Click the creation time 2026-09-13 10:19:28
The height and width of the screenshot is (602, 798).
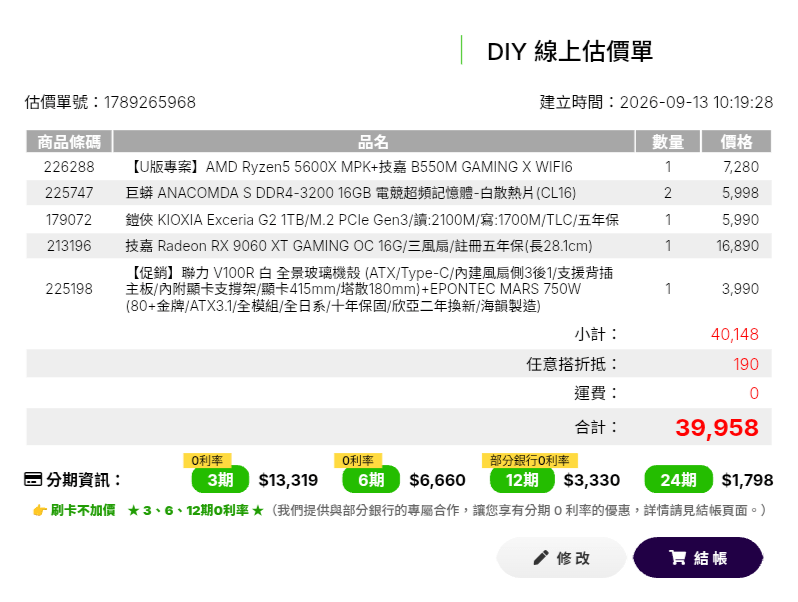click(696, 102)
